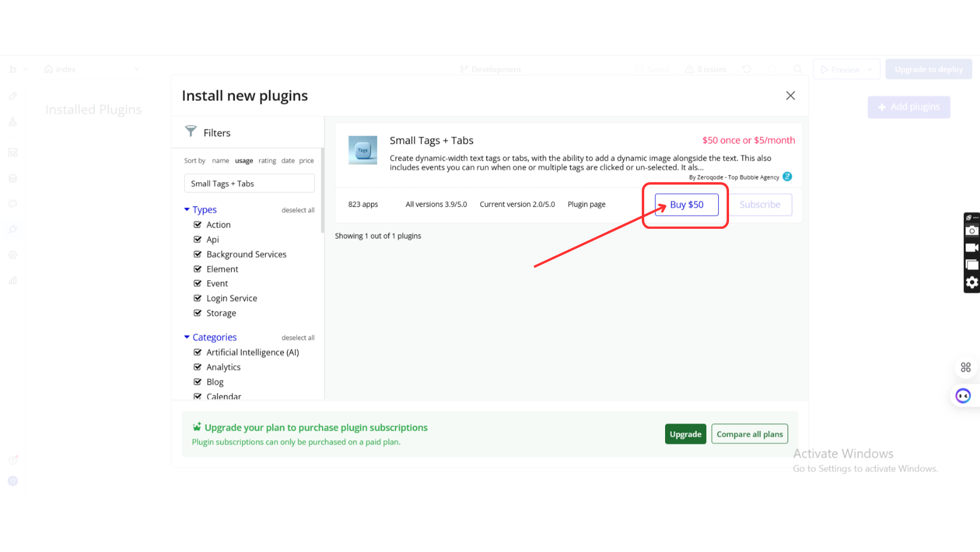Click deselect all for Categories

point(298,338)
